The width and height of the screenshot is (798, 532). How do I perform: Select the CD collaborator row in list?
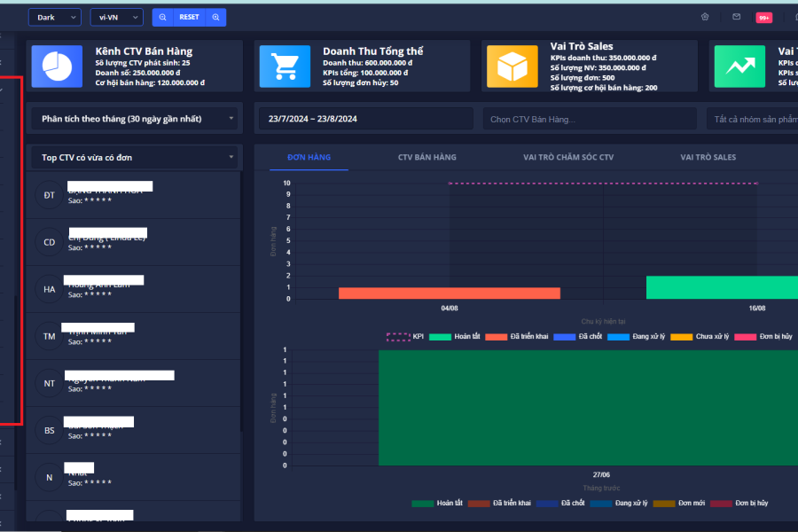pos(135,242)
